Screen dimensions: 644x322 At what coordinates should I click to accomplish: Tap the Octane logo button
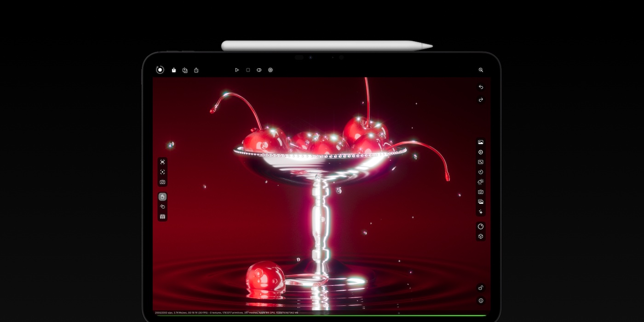[x=160, y=70]
